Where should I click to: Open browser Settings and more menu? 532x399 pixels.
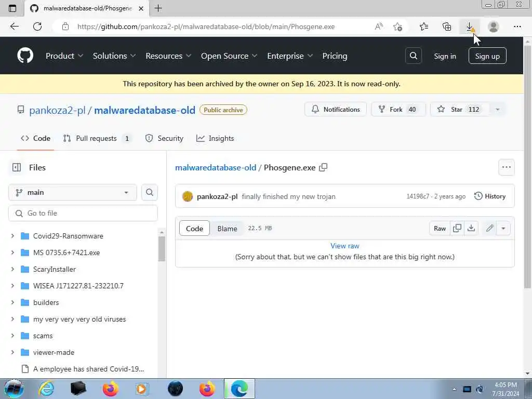pos(517,26)
